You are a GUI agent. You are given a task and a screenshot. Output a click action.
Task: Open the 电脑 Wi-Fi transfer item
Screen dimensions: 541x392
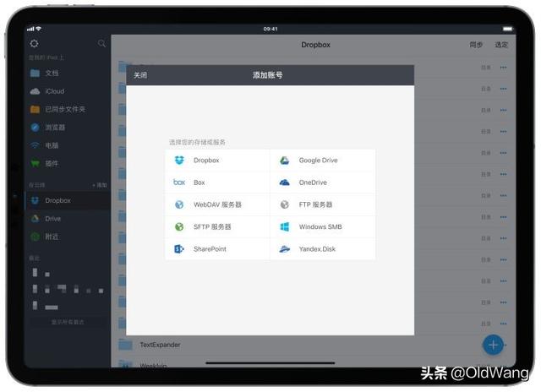68,145
